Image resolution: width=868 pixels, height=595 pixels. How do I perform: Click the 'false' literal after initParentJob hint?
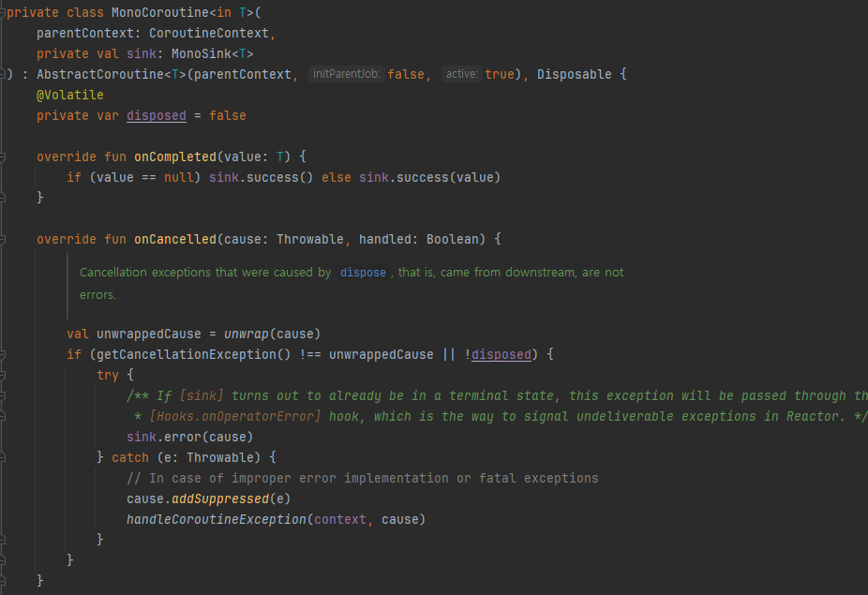[406, 74]
